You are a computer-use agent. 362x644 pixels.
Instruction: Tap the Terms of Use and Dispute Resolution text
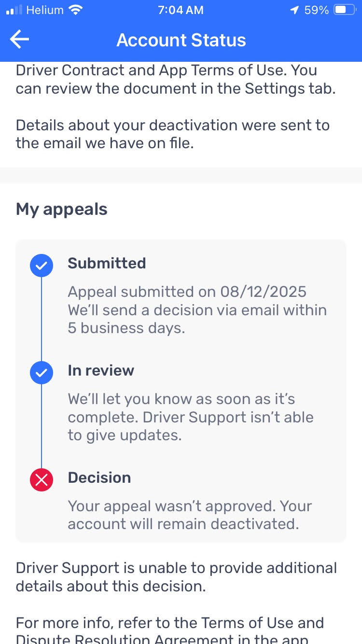click(x=169, y=631)
